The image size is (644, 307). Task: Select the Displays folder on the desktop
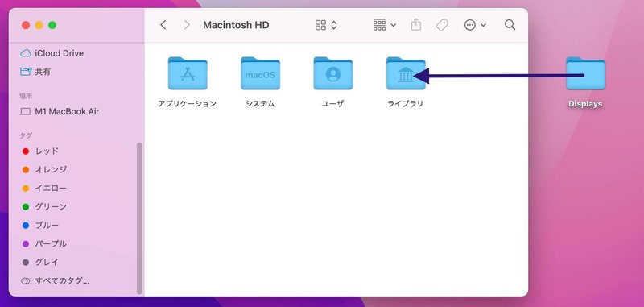coord(585,82)
